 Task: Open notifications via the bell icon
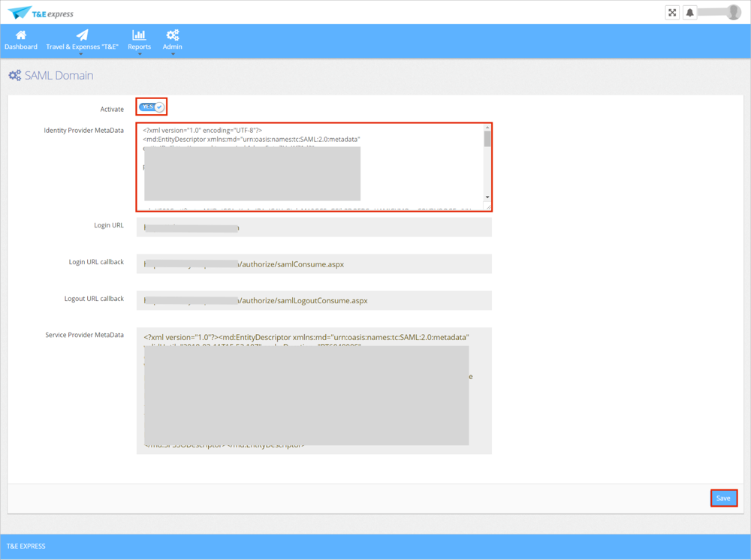pos(689,13)
